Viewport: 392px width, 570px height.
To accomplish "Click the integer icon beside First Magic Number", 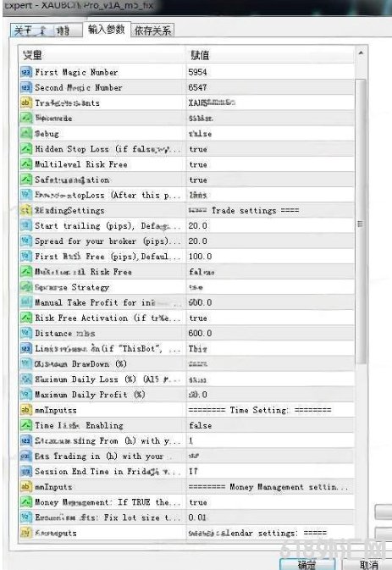I will tap(26, 72).
